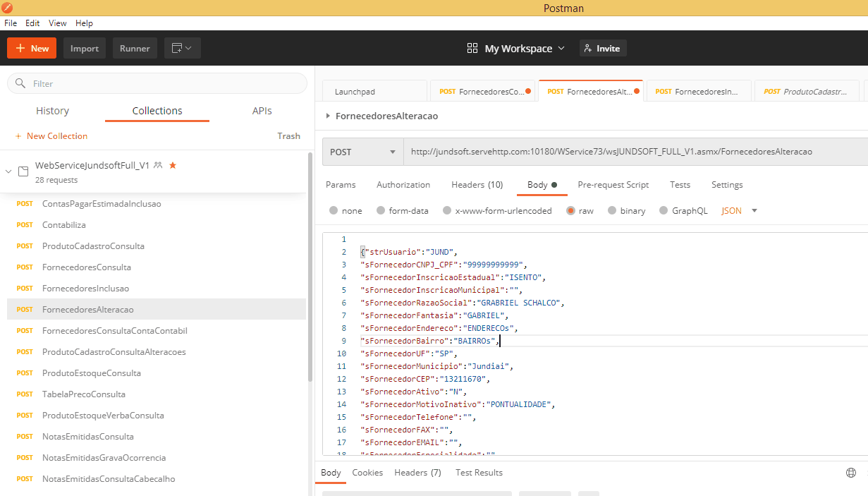Click the workspace grid icon
Image resolution: width=868 pixels, height=496 pixels.
(472, 48)
